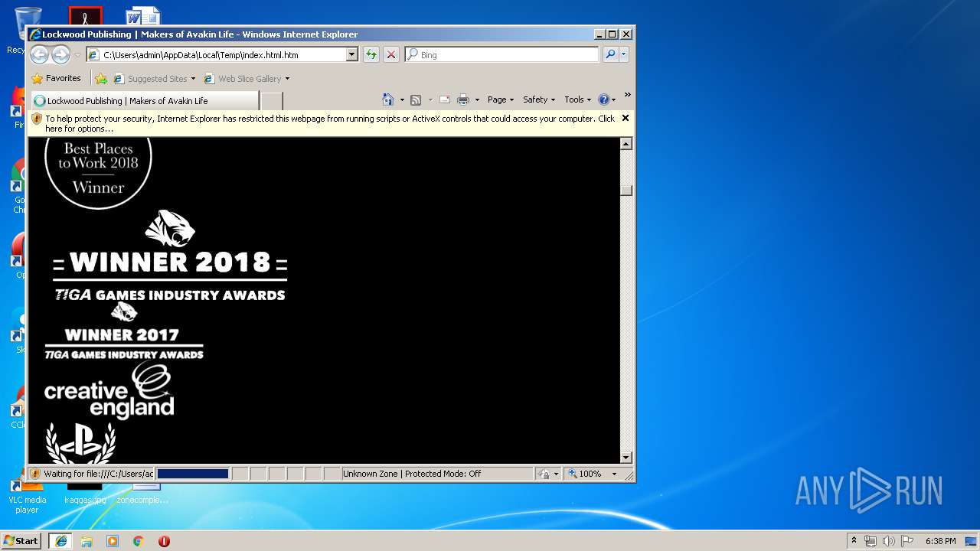Show more command bar items chevron
The width and height of the screenshot is (980, 551).
click(x=627, y=96)
